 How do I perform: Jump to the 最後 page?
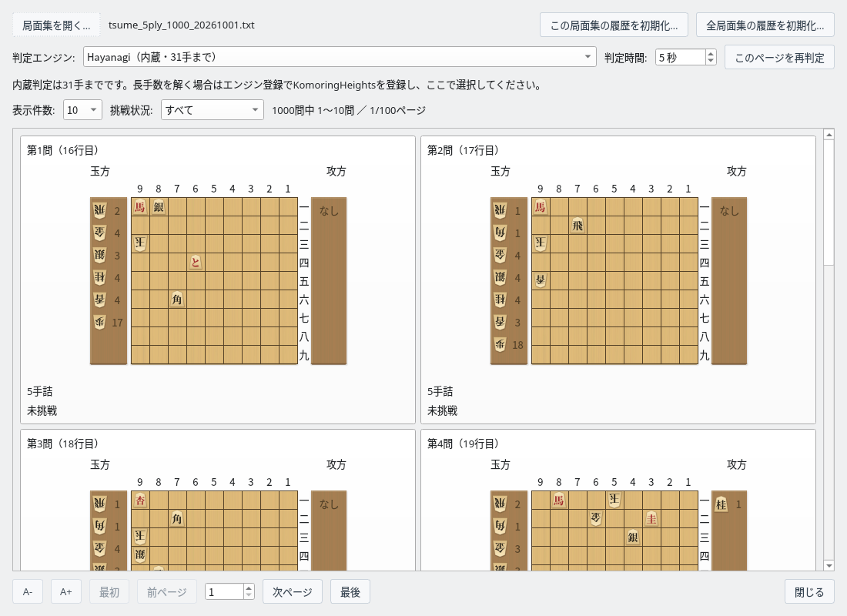click(350, 591)
